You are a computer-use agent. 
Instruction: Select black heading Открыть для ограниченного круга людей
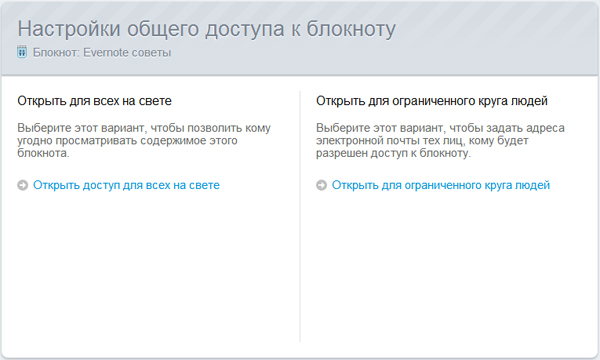pyautogui.click(x=432, y=101)
